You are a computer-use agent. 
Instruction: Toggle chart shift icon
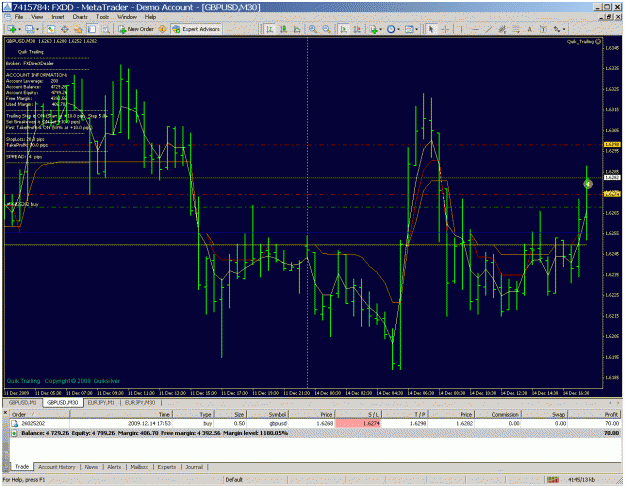(357, 29)
